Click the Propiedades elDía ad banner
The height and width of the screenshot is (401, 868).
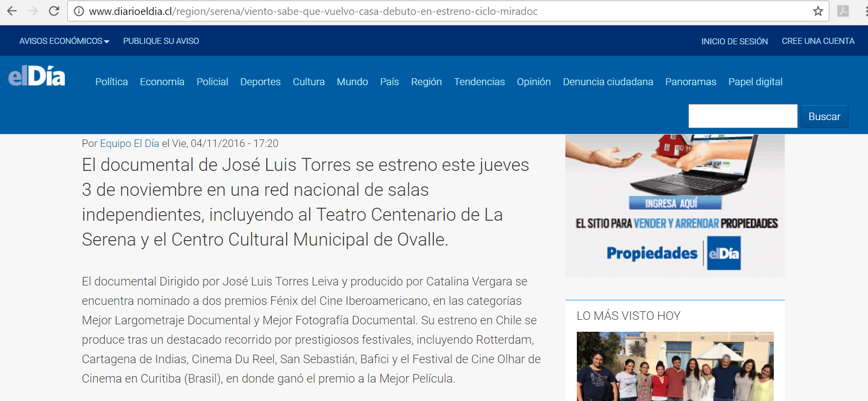pyautogui.click(x=675, y=206)
